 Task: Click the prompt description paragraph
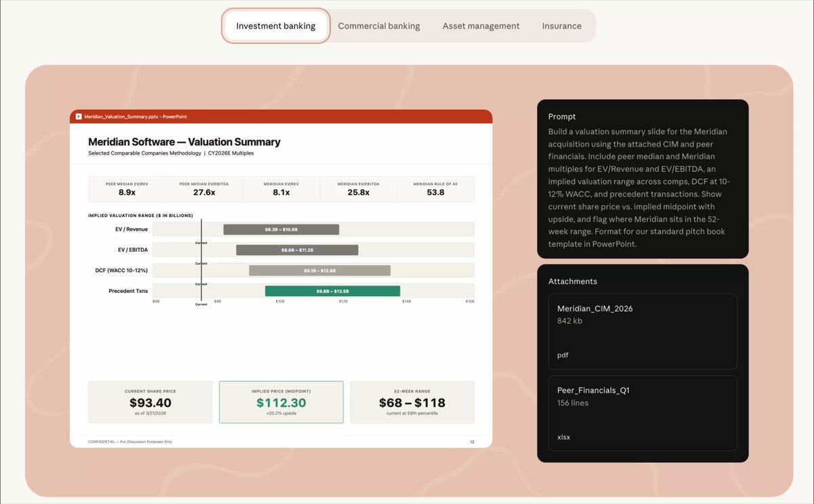point(640,188)
